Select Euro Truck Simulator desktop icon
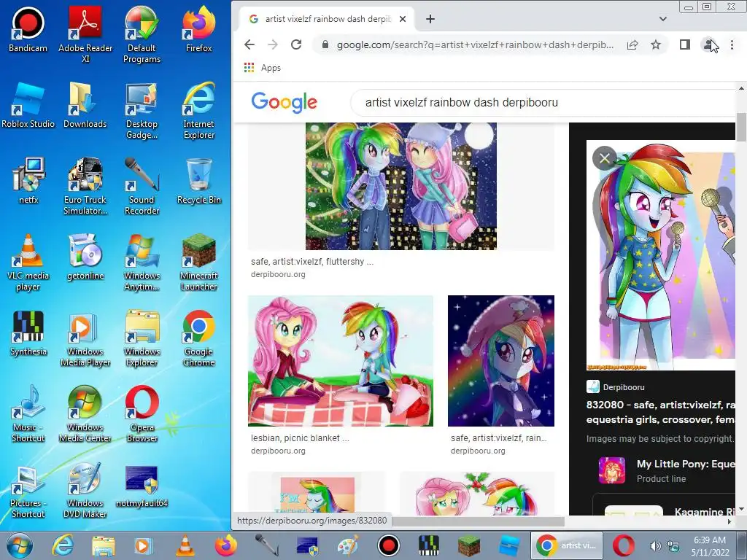Screen dimensions: 747x560 [85, 186]
